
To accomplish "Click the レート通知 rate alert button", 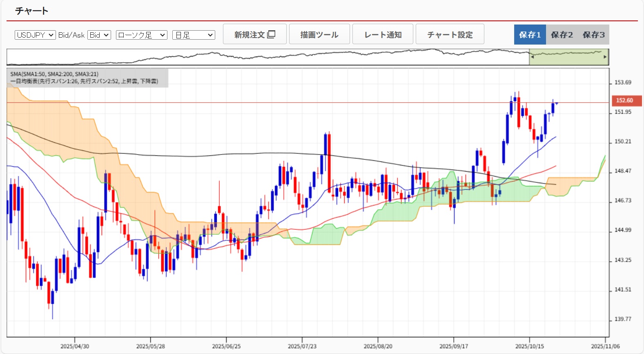I will click(x=383, y=34).
